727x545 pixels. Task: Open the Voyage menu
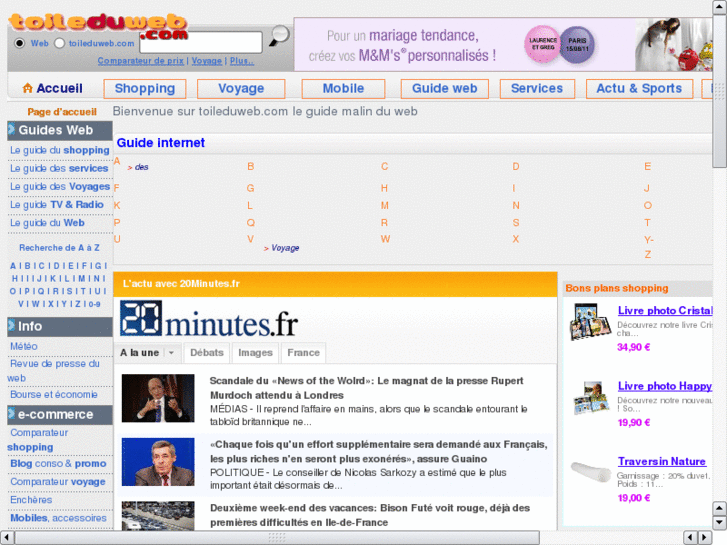241,89
